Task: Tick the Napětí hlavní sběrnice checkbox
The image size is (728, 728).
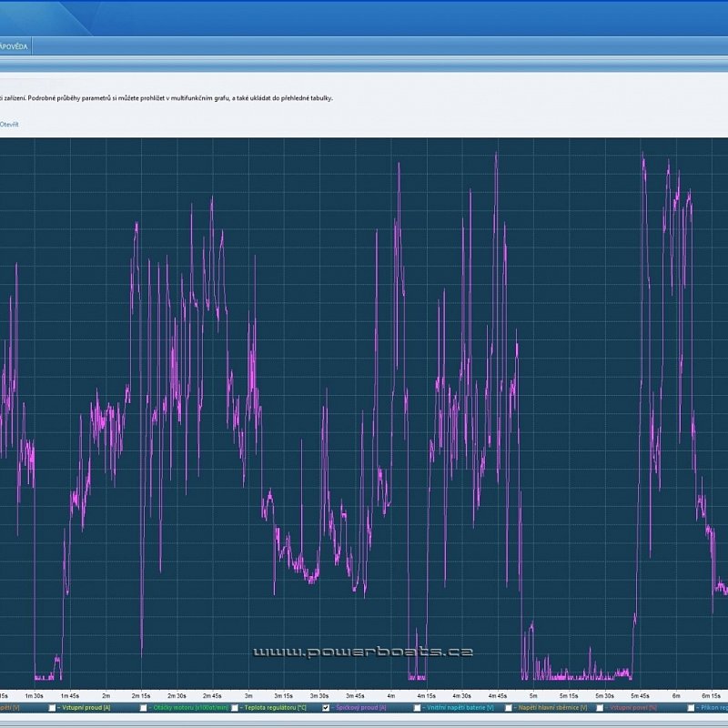Action: pos(508,707)
